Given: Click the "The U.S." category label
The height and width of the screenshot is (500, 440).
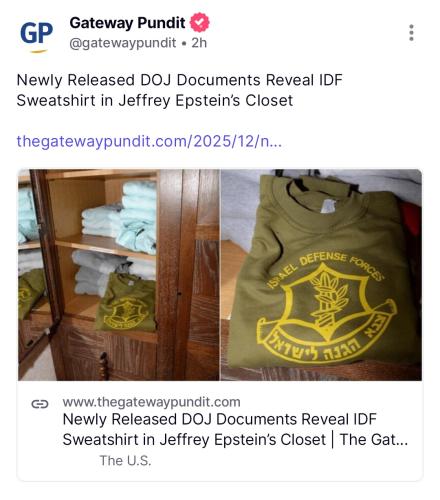Looking at the screenshot, I should point(125,461).
